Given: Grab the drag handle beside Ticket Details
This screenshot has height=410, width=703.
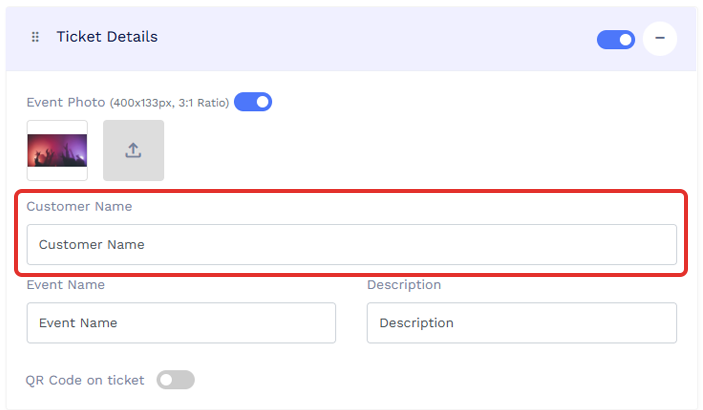Looking at the screenshot, I should click(35, 37).
